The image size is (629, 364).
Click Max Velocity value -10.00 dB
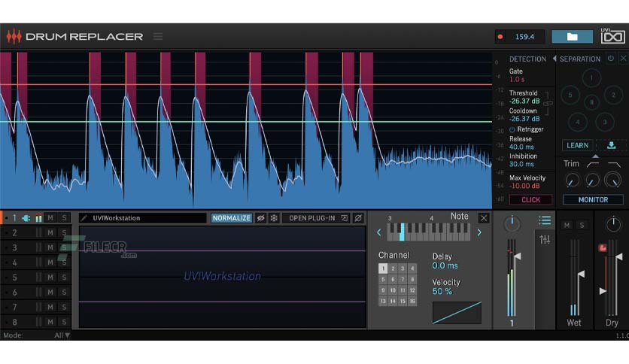524,186
